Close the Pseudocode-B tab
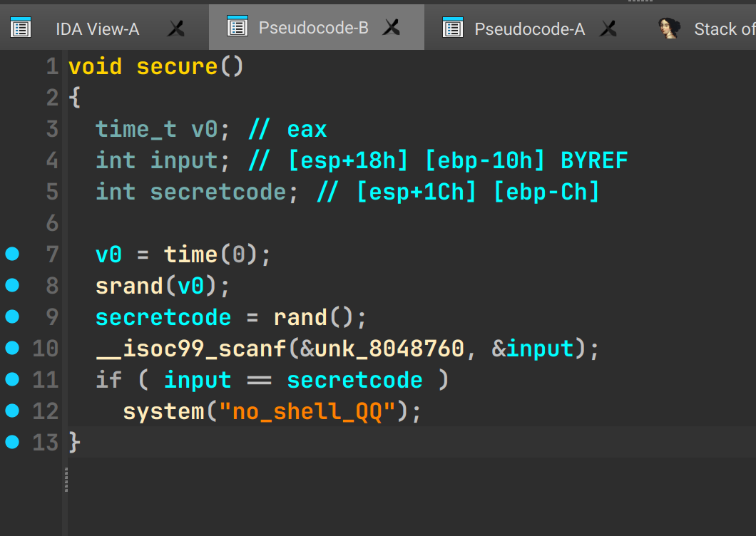This screenshot has height=536, width=756. [392, 28]
